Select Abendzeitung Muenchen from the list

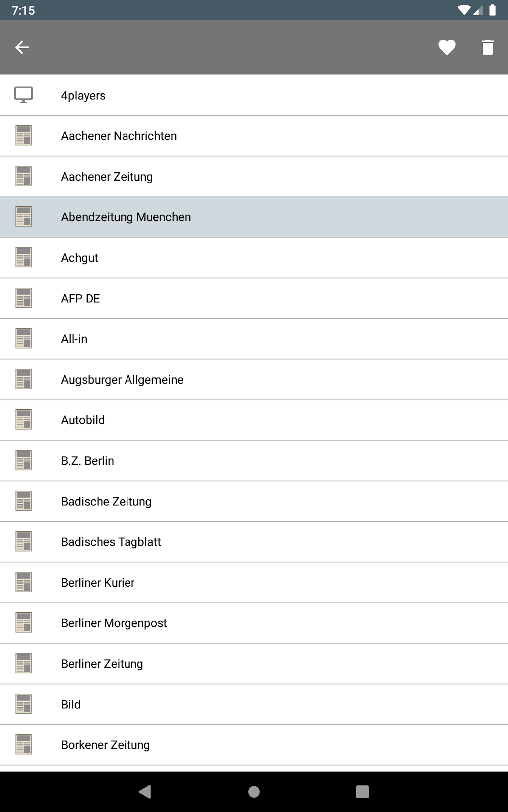126,217
